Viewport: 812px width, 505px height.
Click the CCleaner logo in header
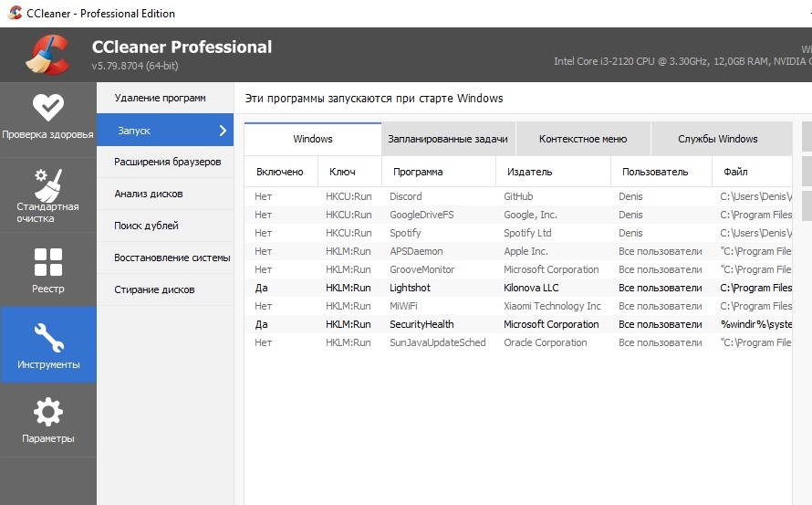[x=48, y=55]
